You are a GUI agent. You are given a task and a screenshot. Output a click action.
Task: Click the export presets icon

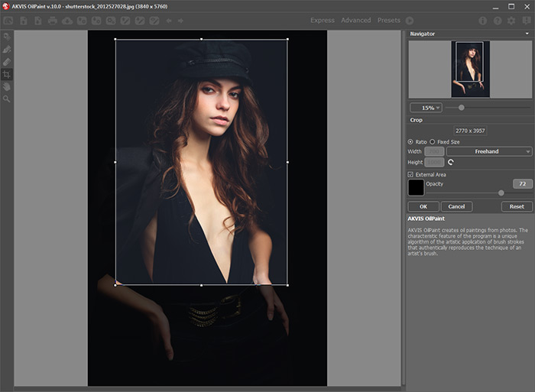[96, 21]
